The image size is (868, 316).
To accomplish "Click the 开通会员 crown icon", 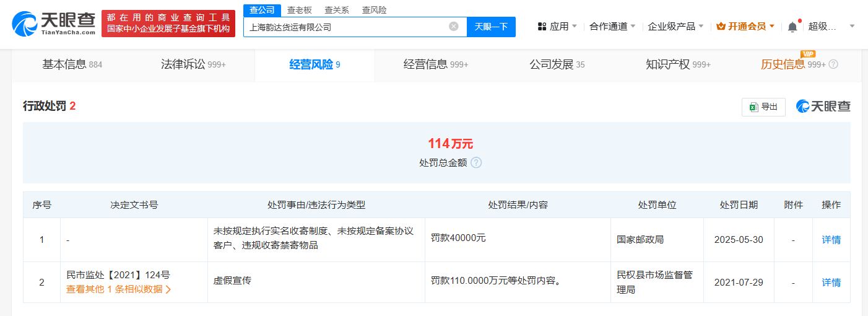I will click(x=721, y=27).
